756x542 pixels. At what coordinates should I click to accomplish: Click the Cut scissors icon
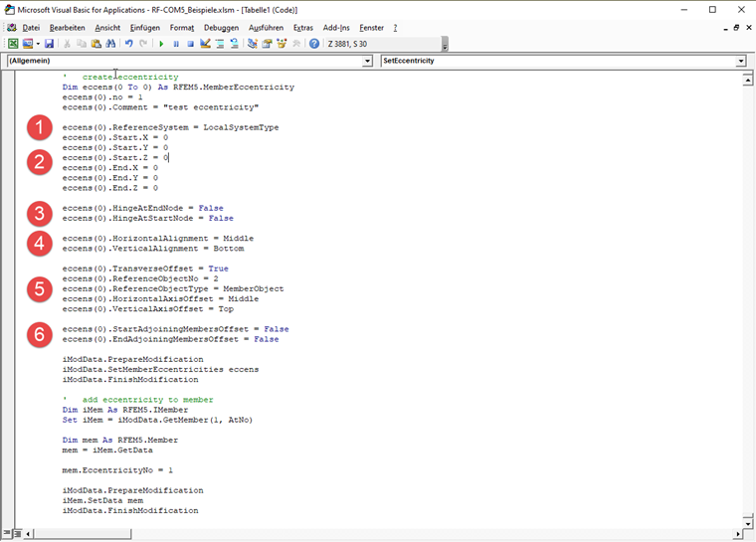pyautogui.click(x=67, y=44)
